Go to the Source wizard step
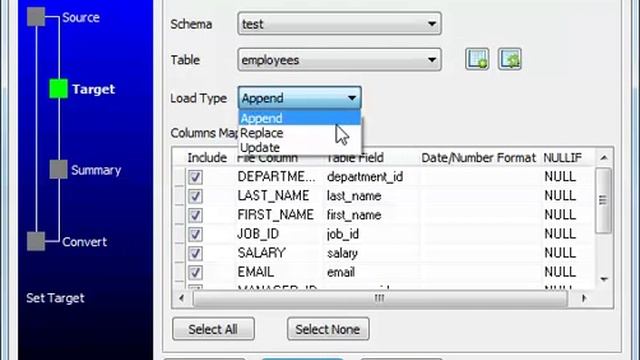The width and height of the screenshot is (640, 360). point(36,17)
